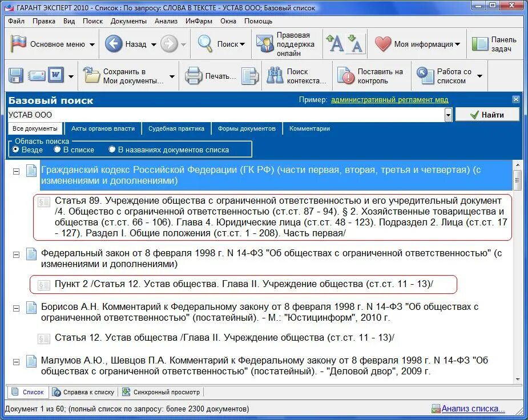Send list by e-mail icon

(37, 75)
